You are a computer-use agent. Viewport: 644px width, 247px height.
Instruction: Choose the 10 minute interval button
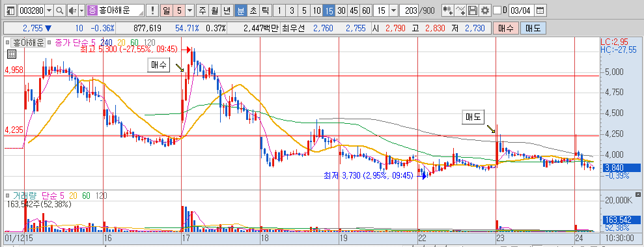coord(316,10)
